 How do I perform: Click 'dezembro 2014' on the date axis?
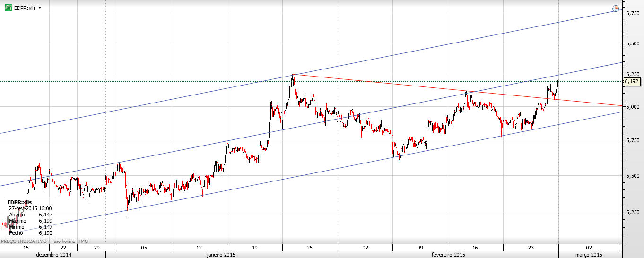click(54, 255)
